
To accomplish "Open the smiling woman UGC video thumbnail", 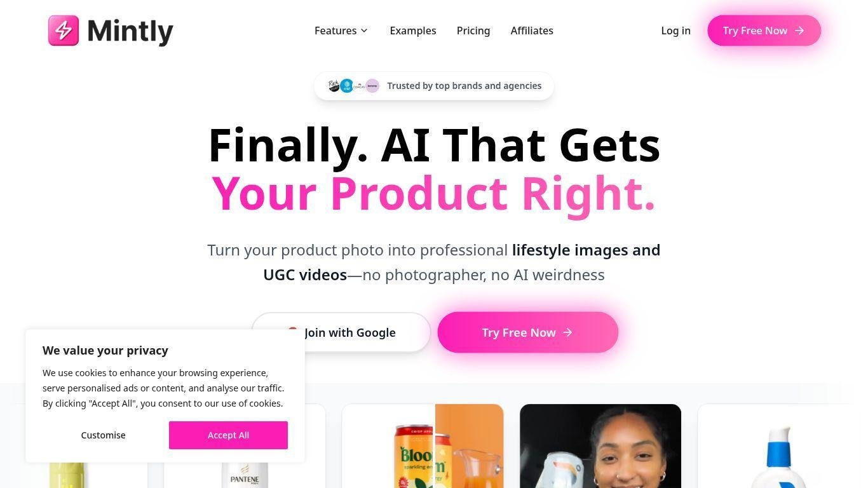I will click(600, 446).
